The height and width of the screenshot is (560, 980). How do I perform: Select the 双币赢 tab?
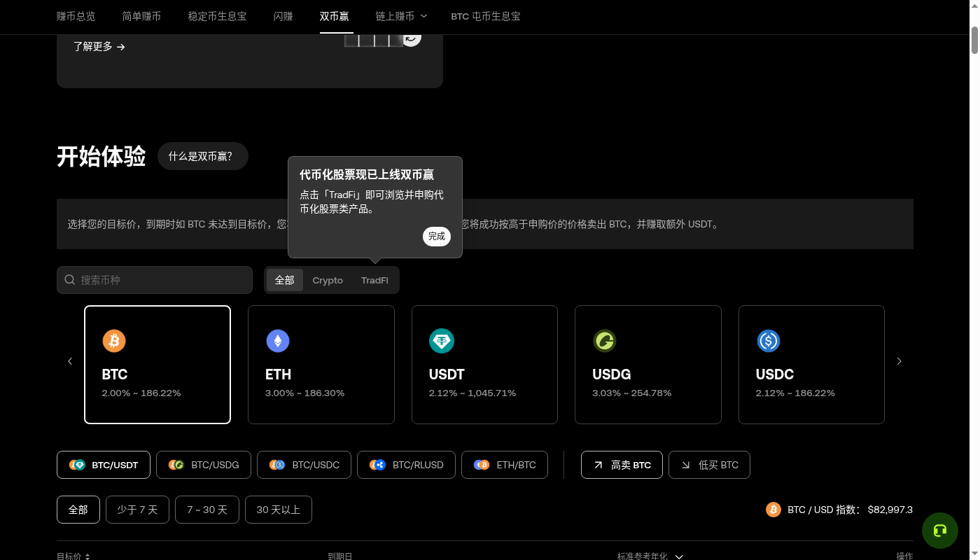334,16
